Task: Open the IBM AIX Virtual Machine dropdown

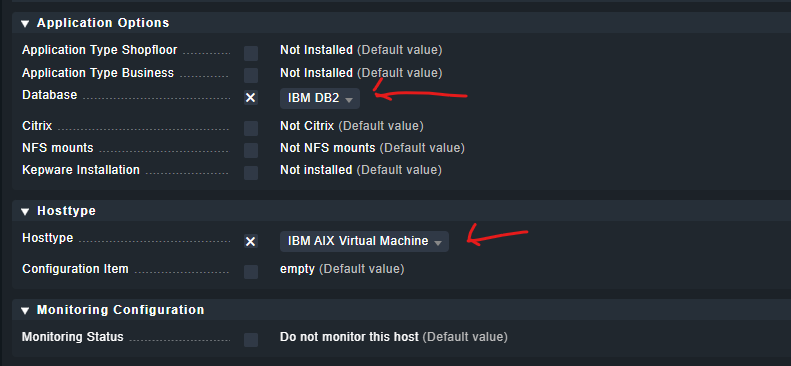Action: [364, 241]
